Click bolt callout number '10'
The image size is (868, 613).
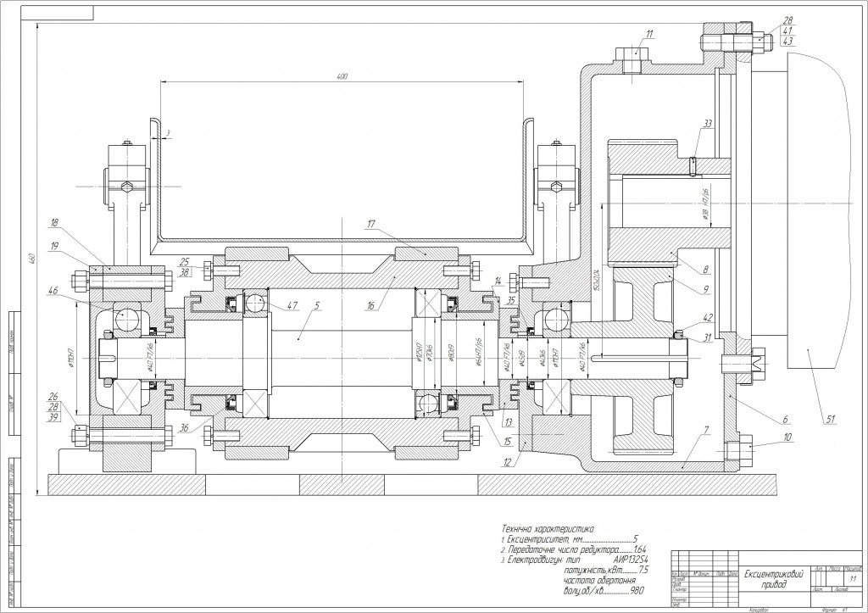click(787, 437)
